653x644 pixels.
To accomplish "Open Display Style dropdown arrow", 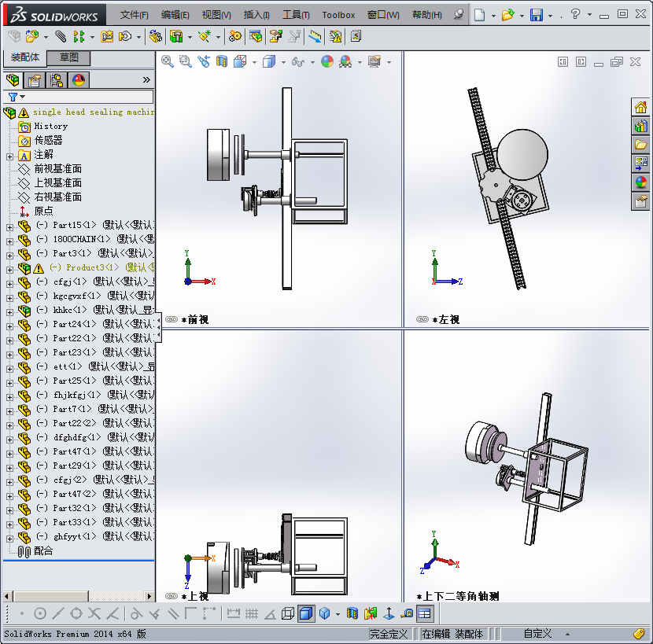I will 283,62.
